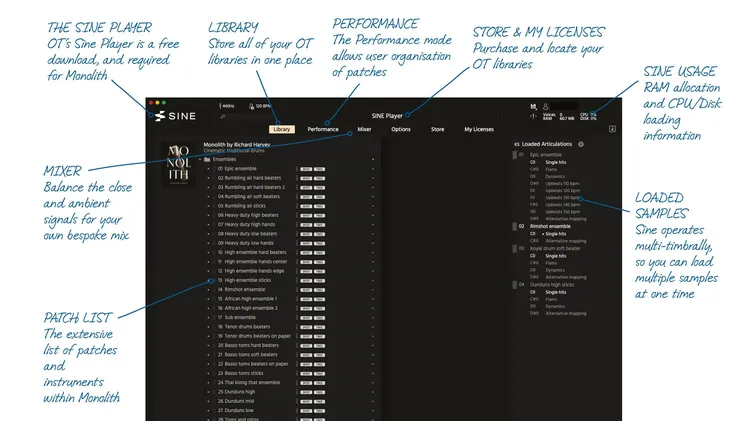Click slot 02 Rimshot ensemble handle block
750x421 pixels.
tap(515, 226)
